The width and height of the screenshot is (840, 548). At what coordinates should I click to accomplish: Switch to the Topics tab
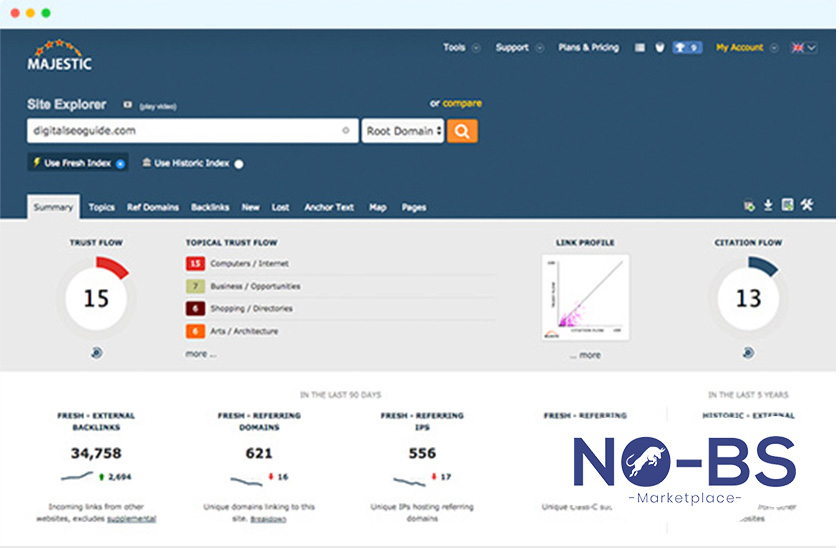[102, 207]
